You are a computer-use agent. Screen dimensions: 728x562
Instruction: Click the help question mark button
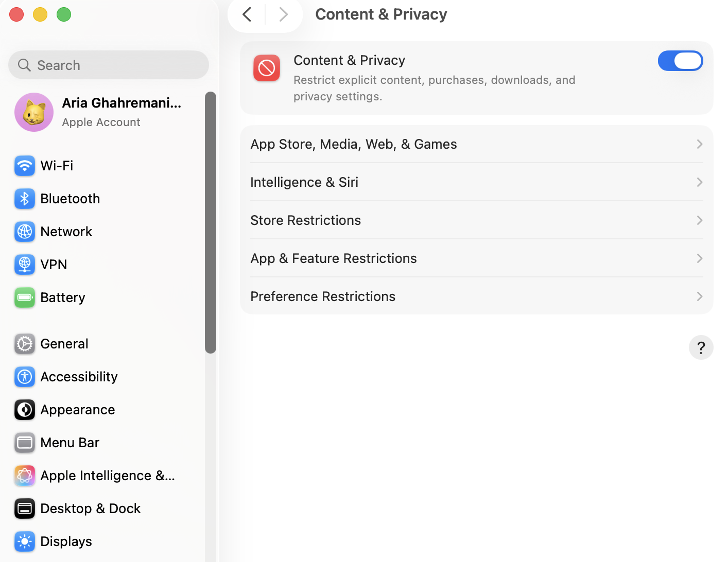(701, 347)
